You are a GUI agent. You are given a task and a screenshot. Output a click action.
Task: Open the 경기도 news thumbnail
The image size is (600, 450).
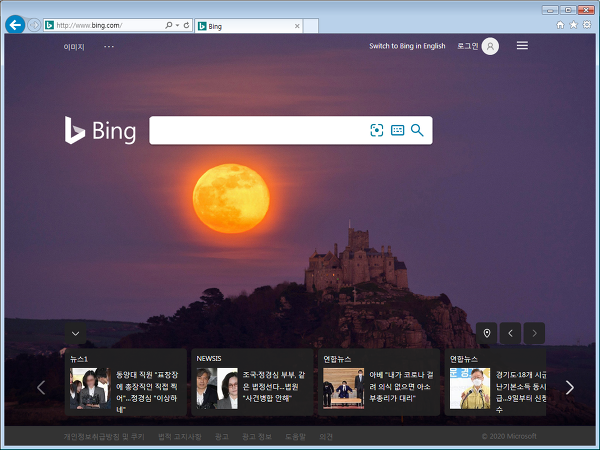click(x=470, y=388)
